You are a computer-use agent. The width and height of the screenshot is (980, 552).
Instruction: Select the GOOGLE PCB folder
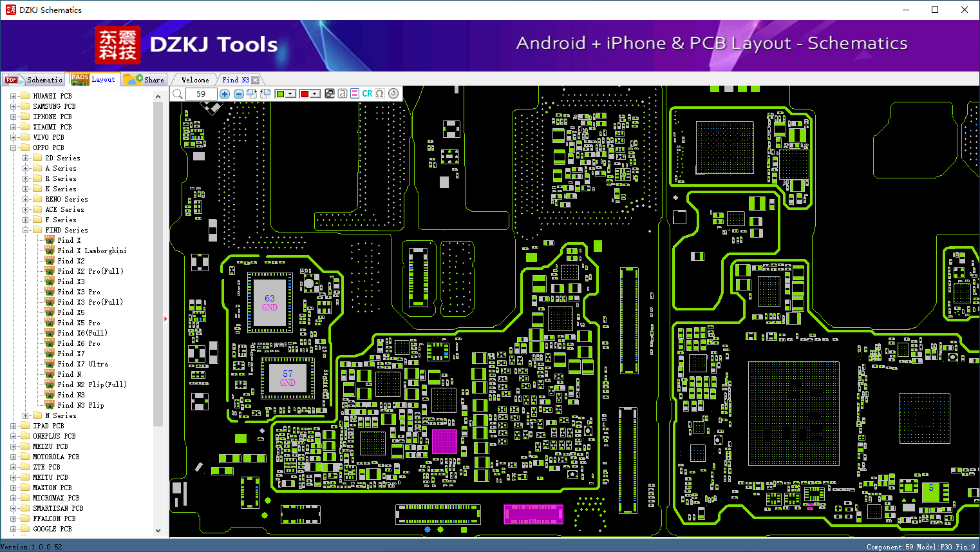(x=52, y=529)
